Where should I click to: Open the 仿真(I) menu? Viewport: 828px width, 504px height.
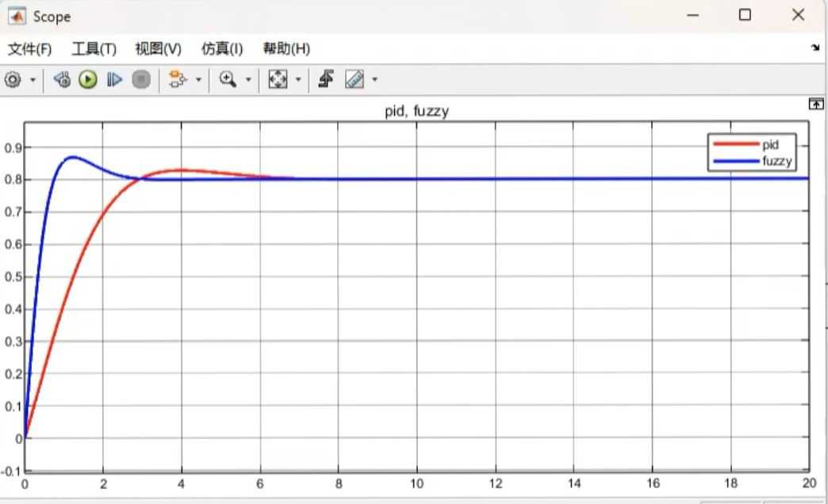coord(222,49)
